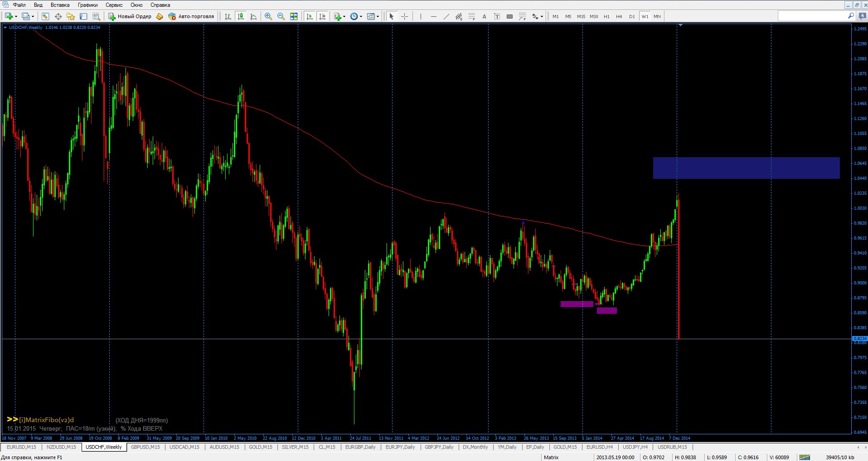Toggle chart auto scroll
This screenshot has width=868, height=461.
pyautogui.click(x=310, y=16)
